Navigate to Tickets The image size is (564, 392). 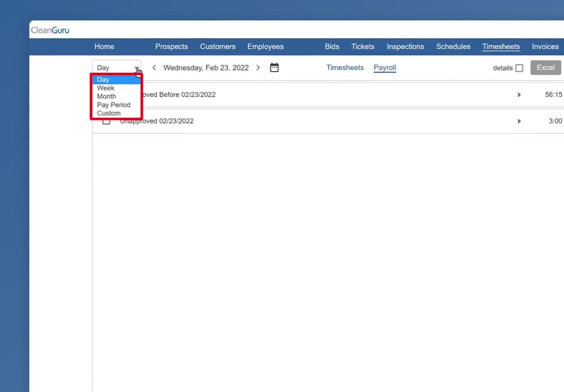click(363, 47)
